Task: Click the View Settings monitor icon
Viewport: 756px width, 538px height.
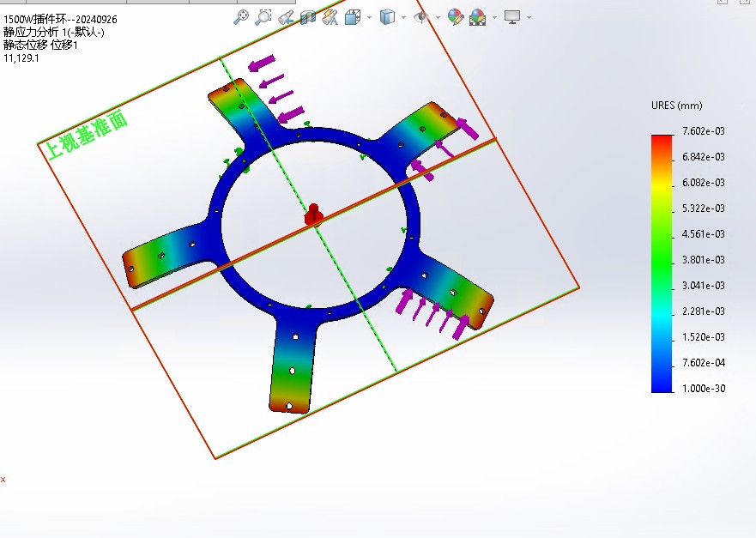Action: coord(512,17)
